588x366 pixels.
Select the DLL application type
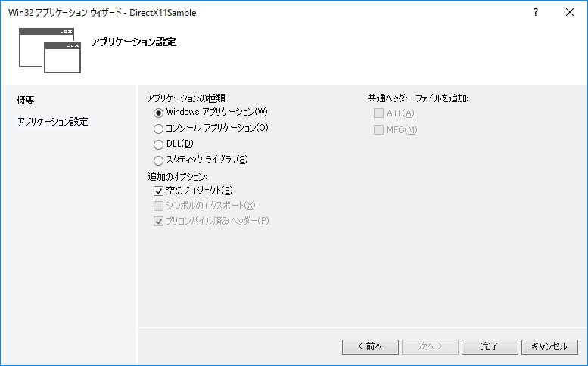click(x=158, y=144)
